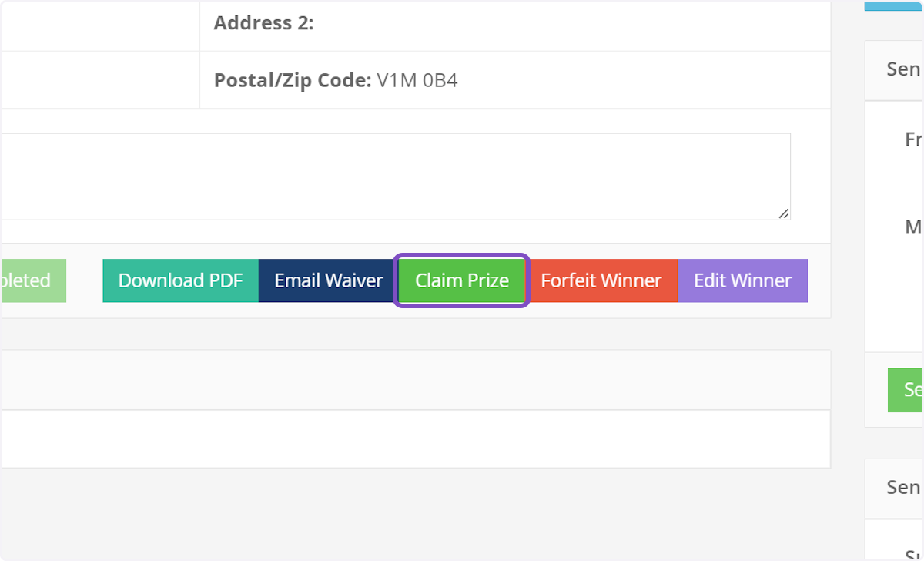Click the empty row below the winner actions

416,379
